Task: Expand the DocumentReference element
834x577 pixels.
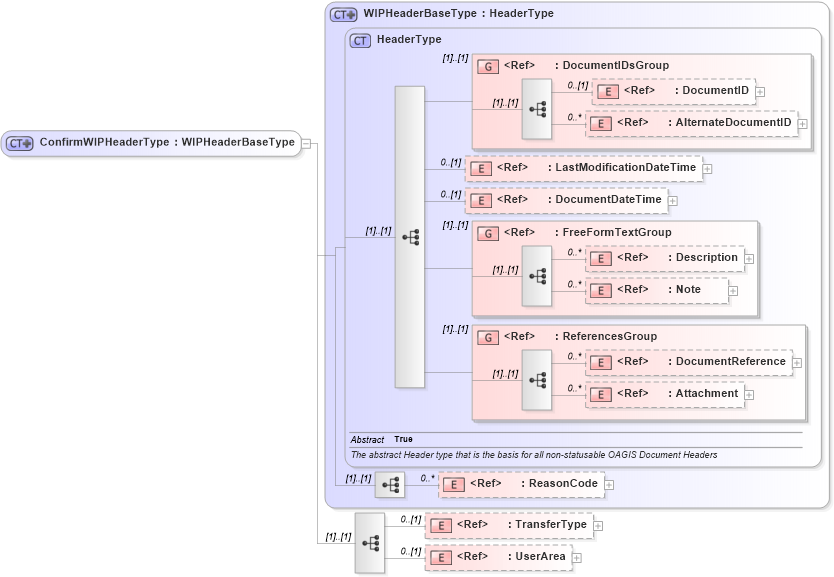Action: [795, 361]
